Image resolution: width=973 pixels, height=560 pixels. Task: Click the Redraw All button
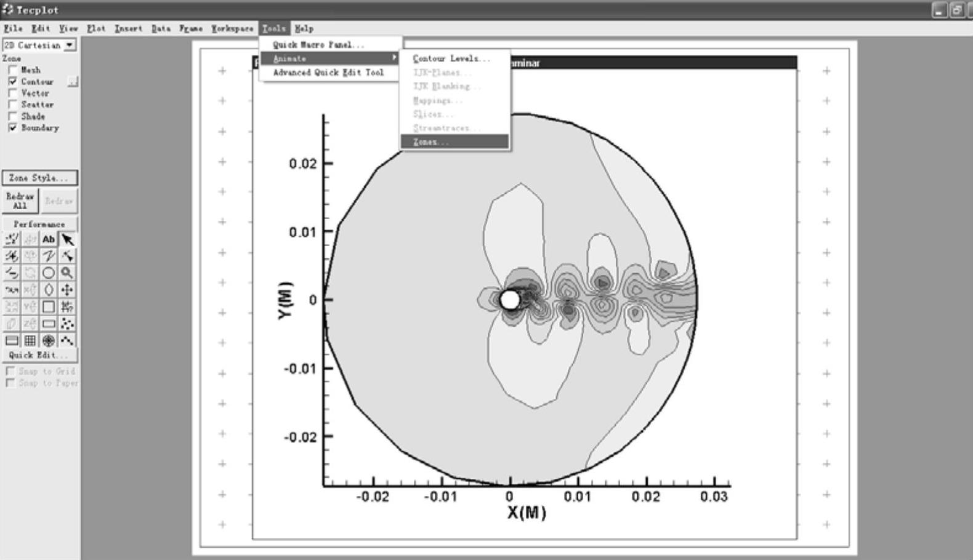(20, 201)
